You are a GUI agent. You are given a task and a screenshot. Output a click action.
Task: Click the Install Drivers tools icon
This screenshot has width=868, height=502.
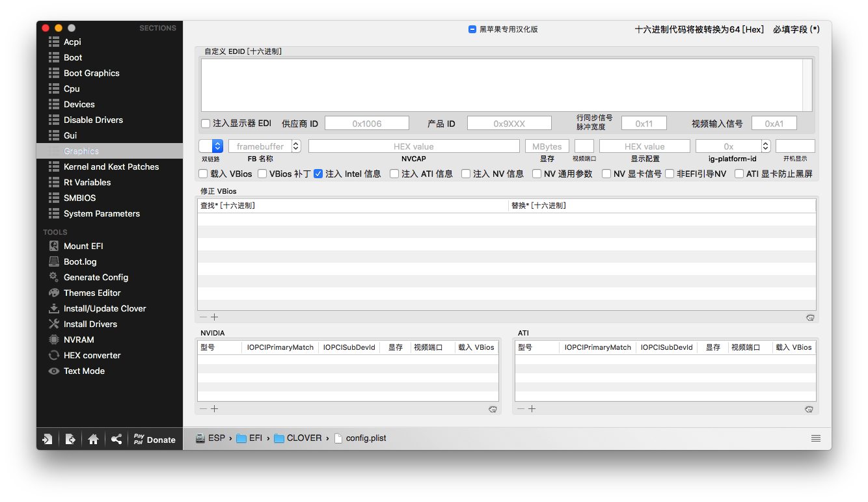pyautogui.click(x=54, y=324)
